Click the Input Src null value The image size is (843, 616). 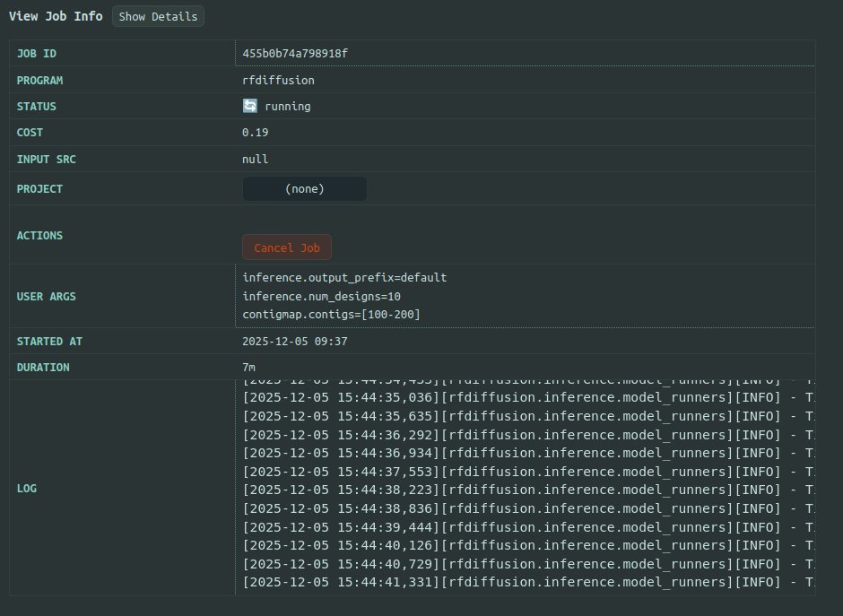tap(255, 159)
